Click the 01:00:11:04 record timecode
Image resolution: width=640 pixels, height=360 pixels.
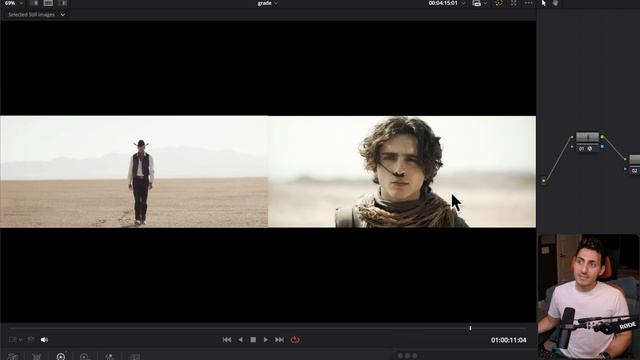509,340
